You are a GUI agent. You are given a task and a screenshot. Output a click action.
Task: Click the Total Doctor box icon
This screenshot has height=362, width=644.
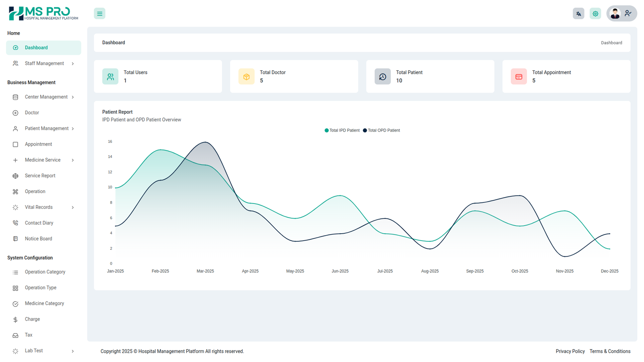click(246, 76)
